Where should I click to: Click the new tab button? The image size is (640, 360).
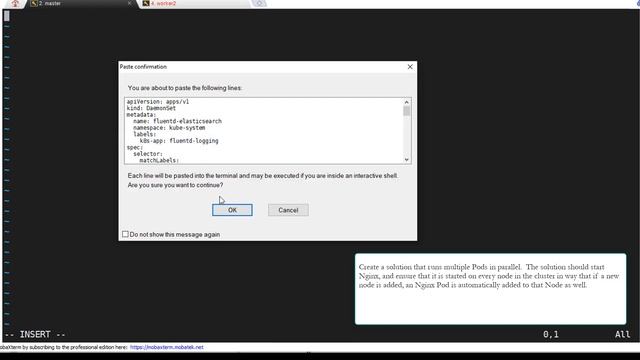[x=259, y=3]
